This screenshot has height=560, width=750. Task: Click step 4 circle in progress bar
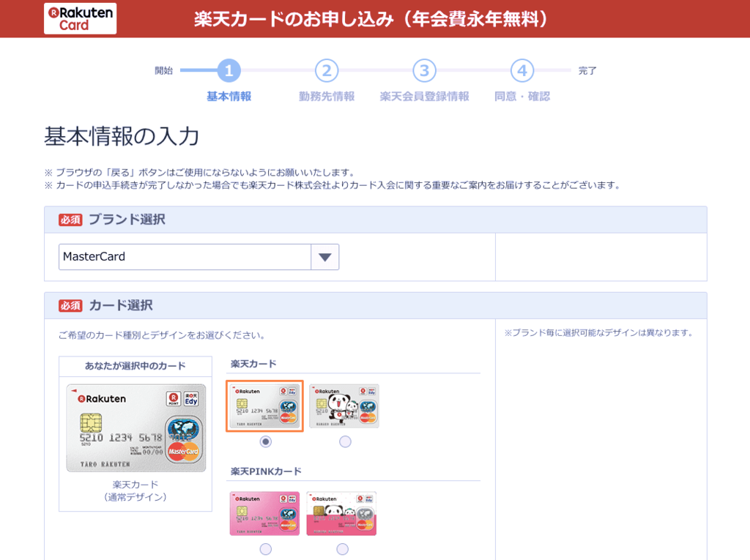[522, 70]
